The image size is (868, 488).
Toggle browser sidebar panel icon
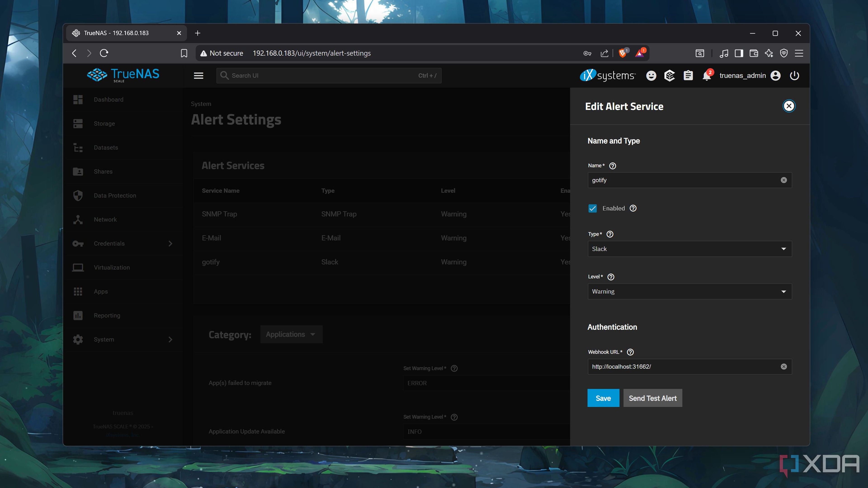pyautogui.click(x=739, y=53)
